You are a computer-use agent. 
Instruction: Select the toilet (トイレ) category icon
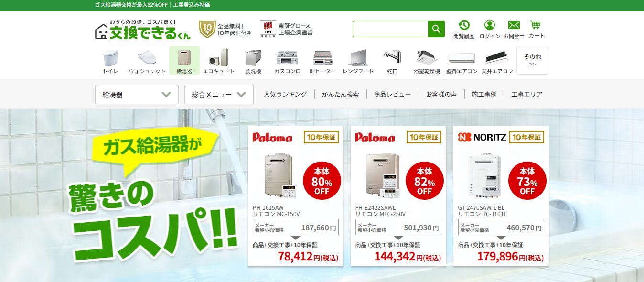(x=110, y=61)
